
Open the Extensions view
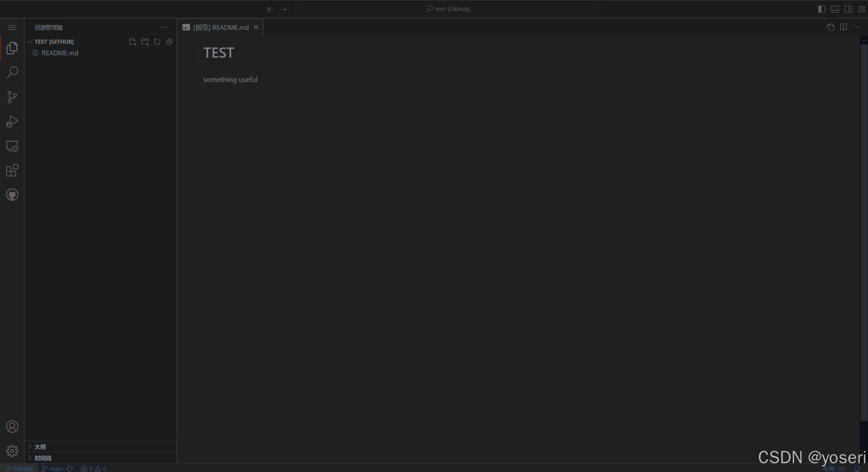[12, 170]
